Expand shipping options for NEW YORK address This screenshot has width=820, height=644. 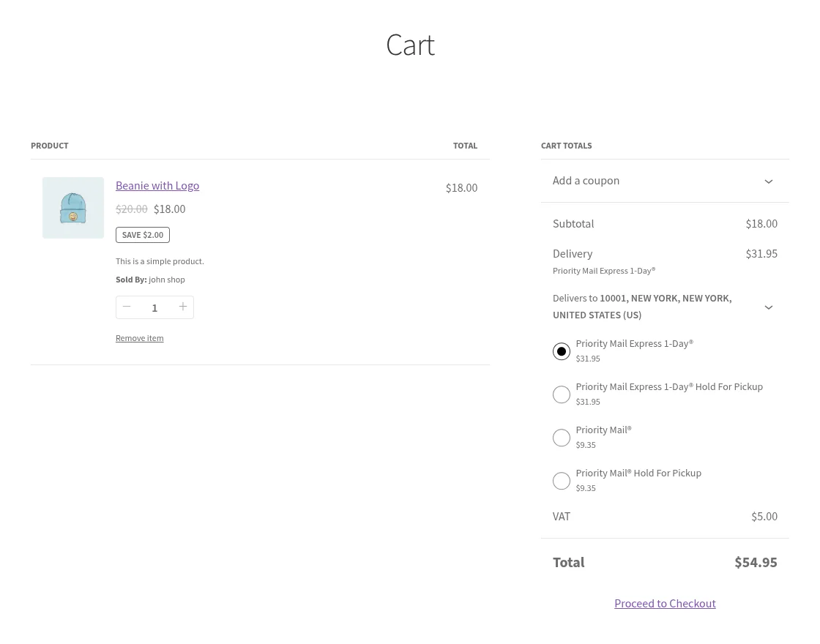coord(769,307)
